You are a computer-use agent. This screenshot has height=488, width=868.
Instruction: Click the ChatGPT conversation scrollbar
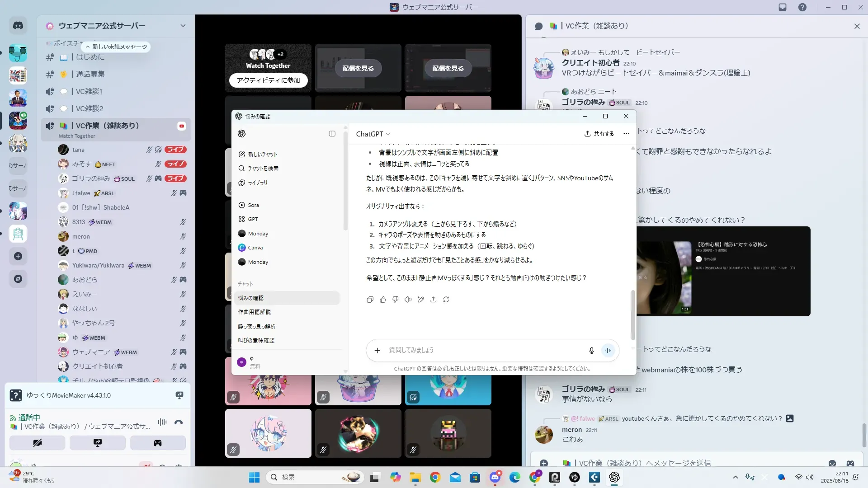pos(633,315)
